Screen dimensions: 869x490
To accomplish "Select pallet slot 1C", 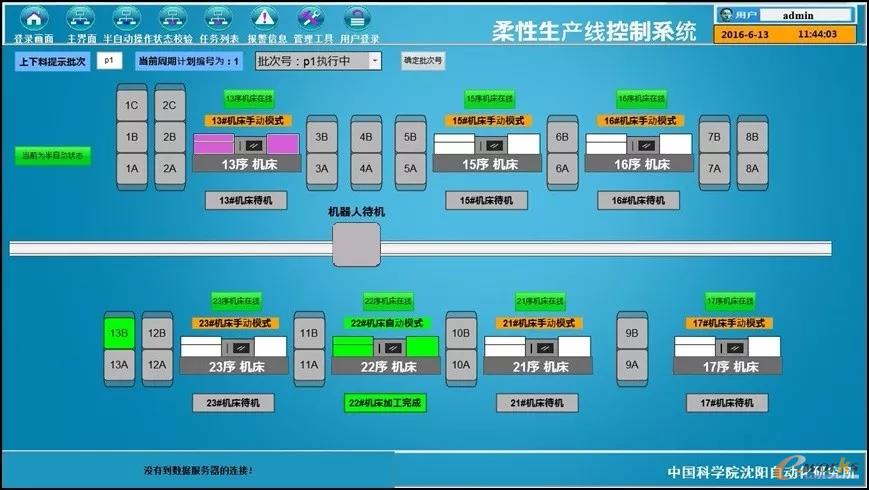I will click(x=132, y=105).
